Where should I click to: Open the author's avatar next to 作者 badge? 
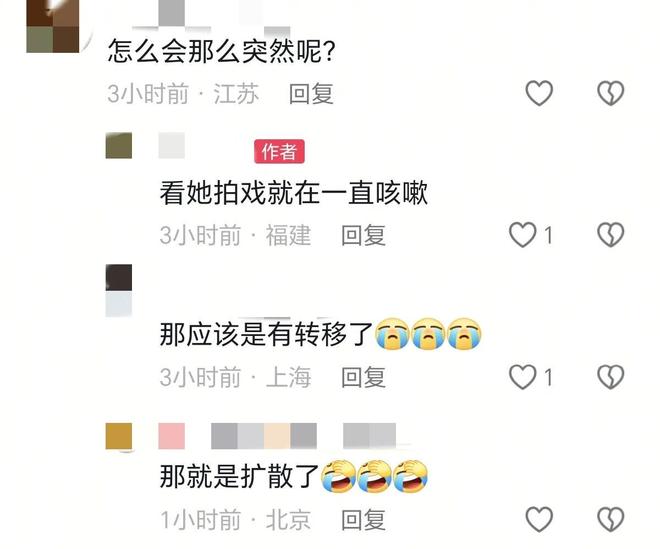coord(119,145)
